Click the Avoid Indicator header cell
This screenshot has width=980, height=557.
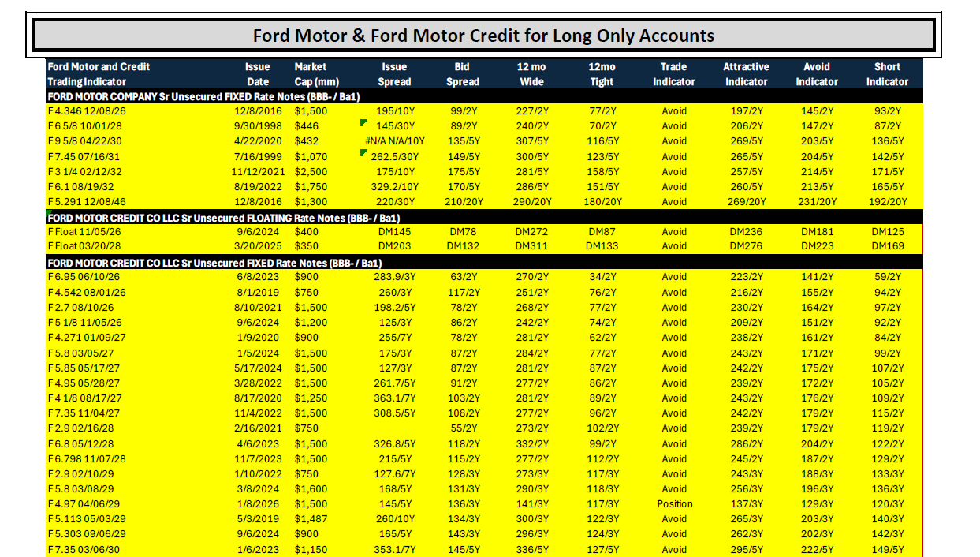click(816, 74)
